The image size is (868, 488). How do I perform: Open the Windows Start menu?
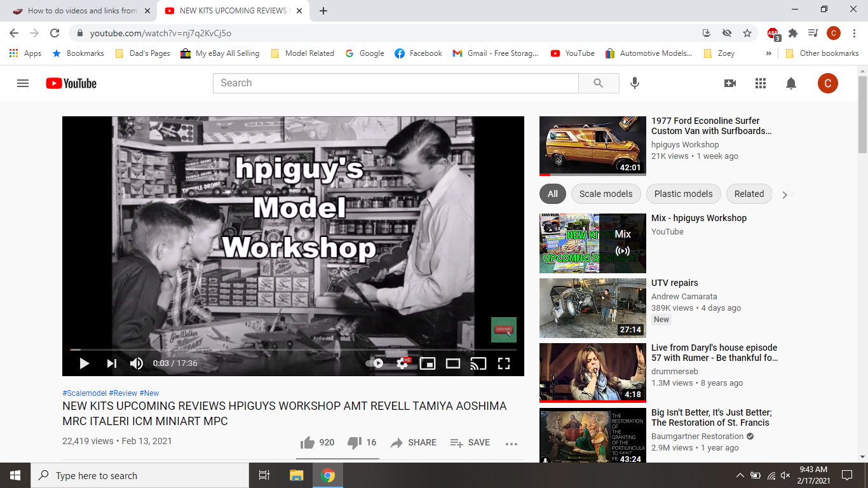pos(15,475)
